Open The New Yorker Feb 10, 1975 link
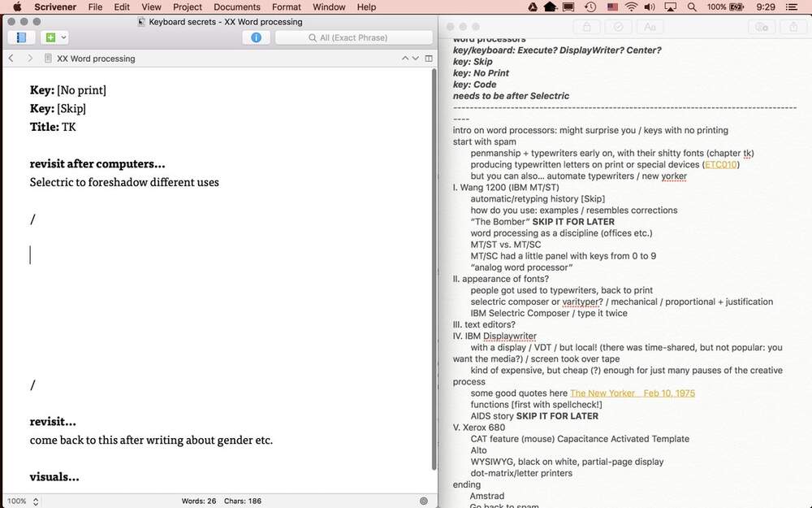 pos(633,393)
